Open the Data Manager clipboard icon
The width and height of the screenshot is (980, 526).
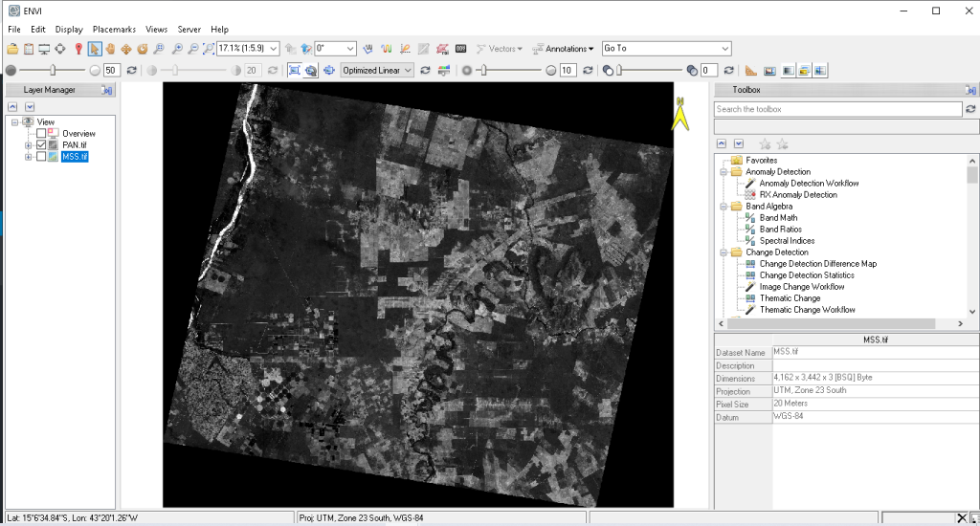(29, 49)
